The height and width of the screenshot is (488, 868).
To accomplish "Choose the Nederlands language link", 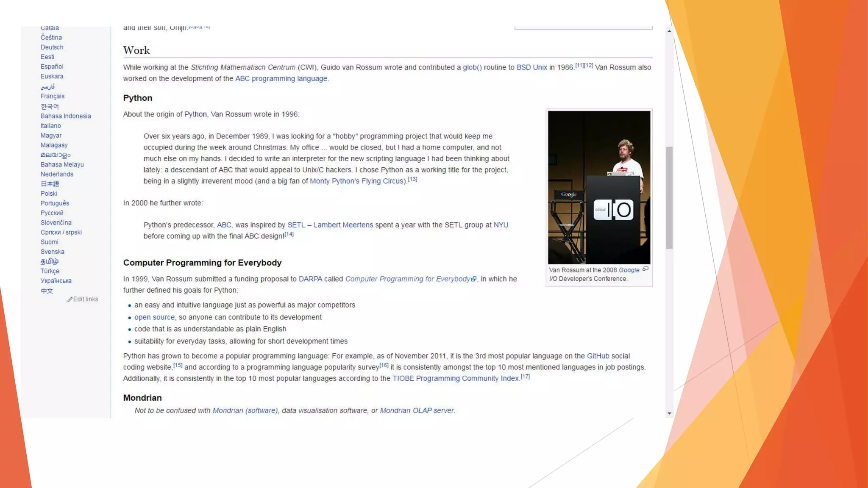I will click(x=57, y=175).
